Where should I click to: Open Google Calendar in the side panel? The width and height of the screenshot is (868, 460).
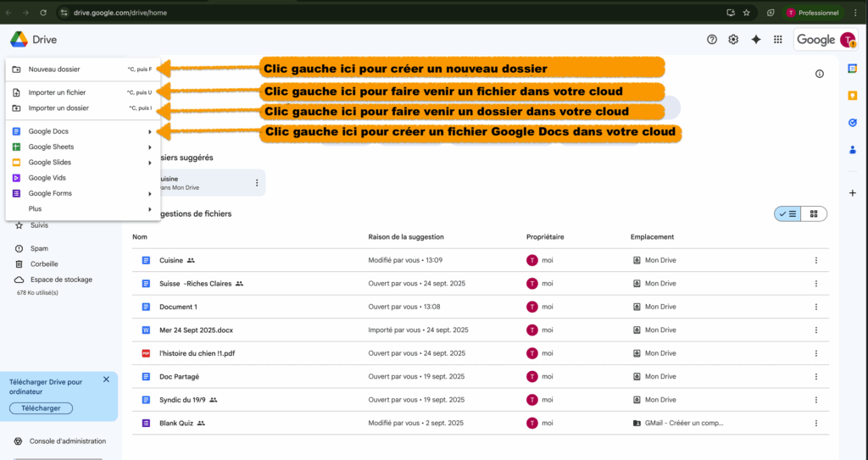[x=853, y=69]
